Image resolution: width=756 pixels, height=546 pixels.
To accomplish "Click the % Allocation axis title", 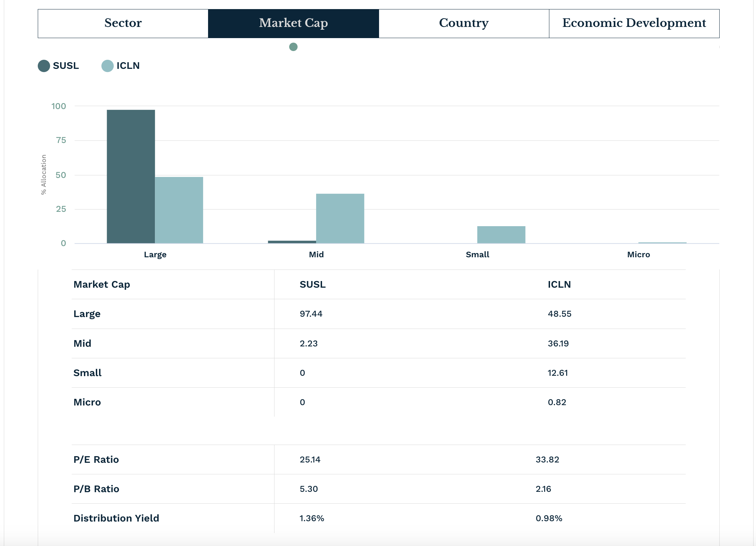I will [44, 174].
